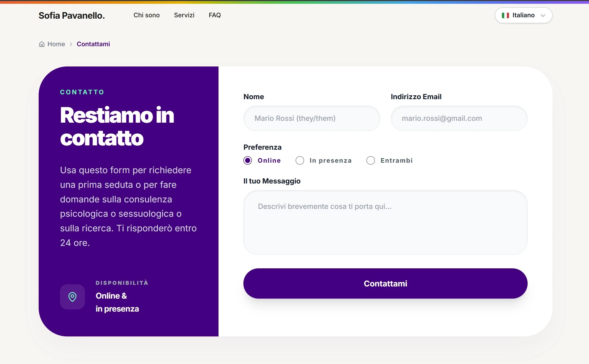
Task: Go to Servizi in navigation
Action: pos(184,15)
